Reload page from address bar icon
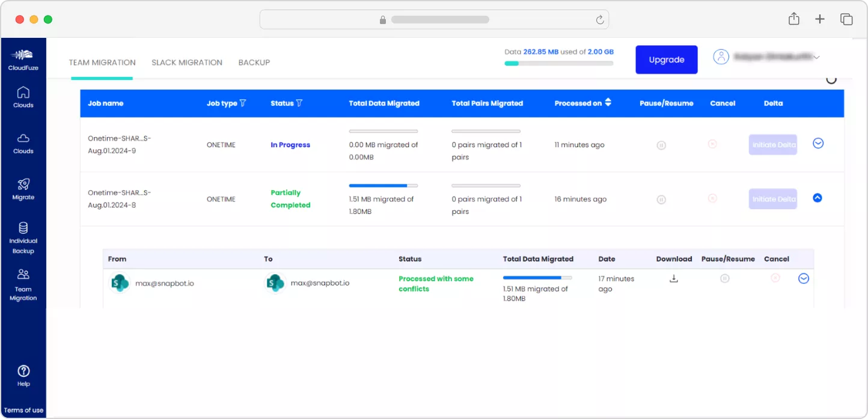This screenshot has height=419, width=868. click(599, 20)
